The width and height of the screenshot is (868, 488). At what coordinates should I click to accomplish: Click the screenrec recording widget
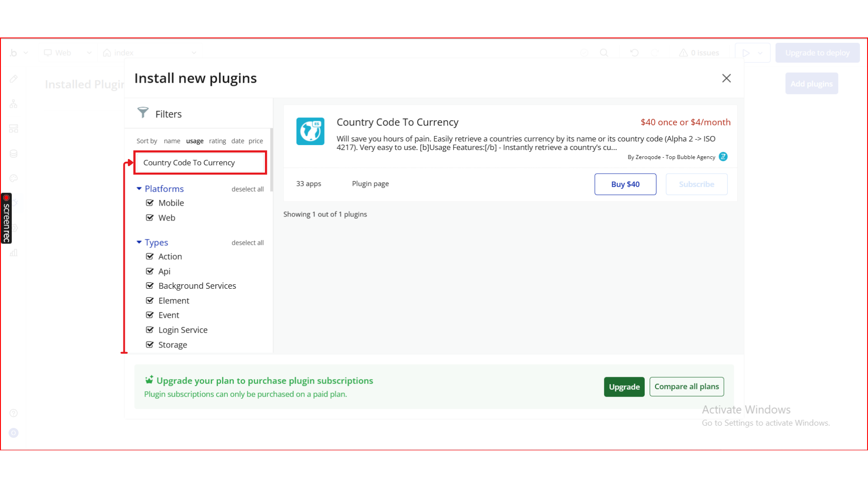(x=6, y=218)
